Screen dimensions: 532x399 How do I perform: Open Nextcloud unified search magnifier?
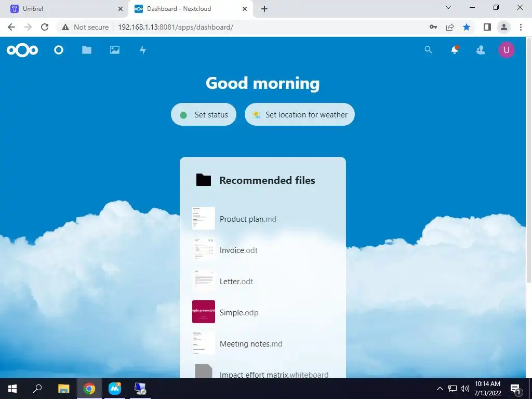pos(429,50)
